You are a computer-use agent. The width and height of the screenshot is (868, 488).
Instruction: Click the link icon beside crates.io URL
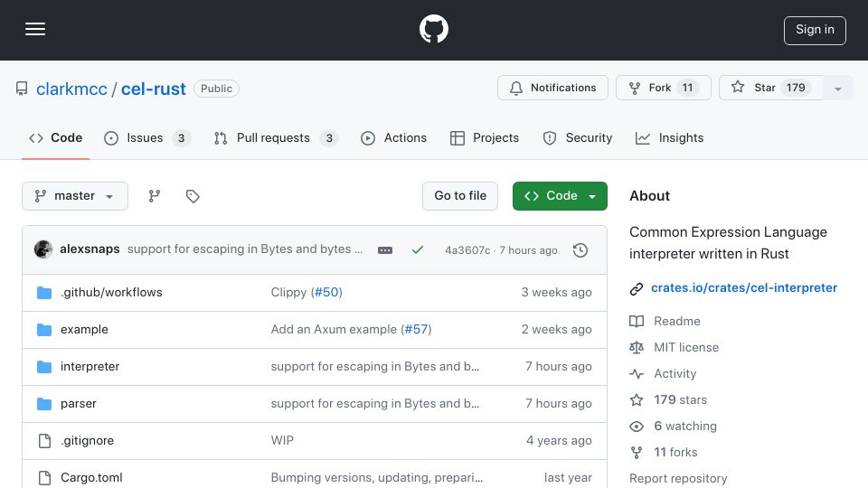[x=637, y=288]
